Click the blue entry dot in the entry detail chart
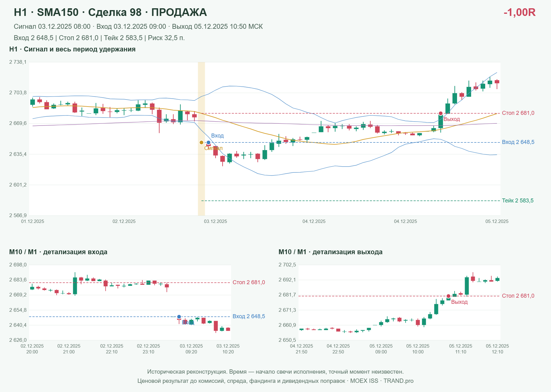The width and height of the screenshot is (551, 392). 179,317
